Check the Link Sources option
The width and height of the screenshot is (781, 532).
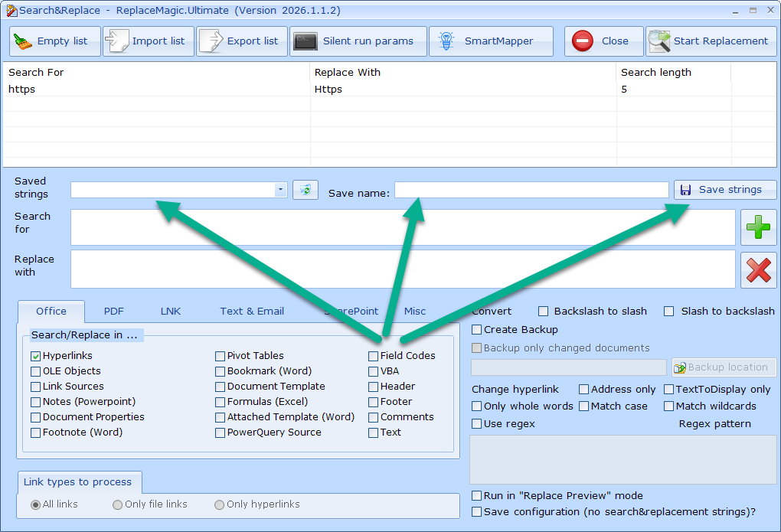tap(35, 387)
